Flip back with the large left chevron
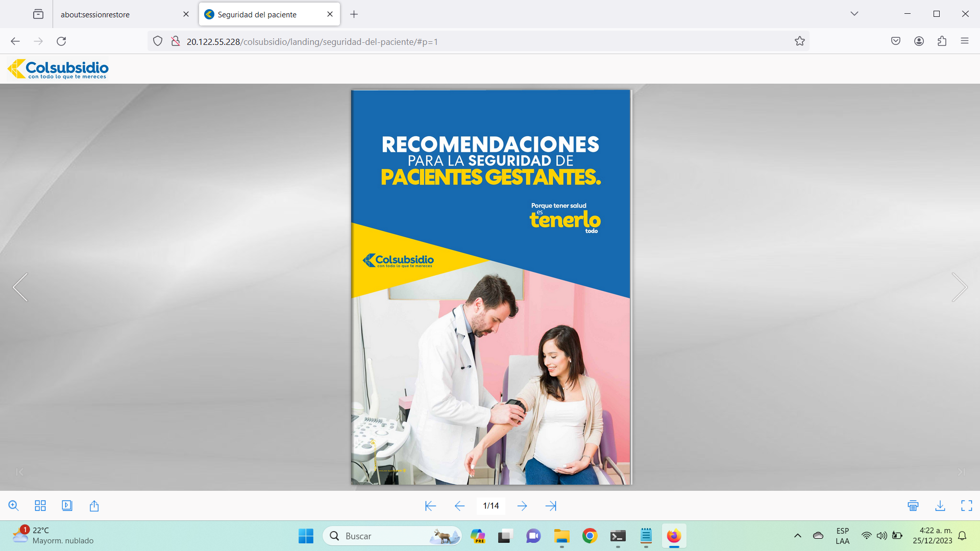Screen dimensions: 980x551 (20, 287)
